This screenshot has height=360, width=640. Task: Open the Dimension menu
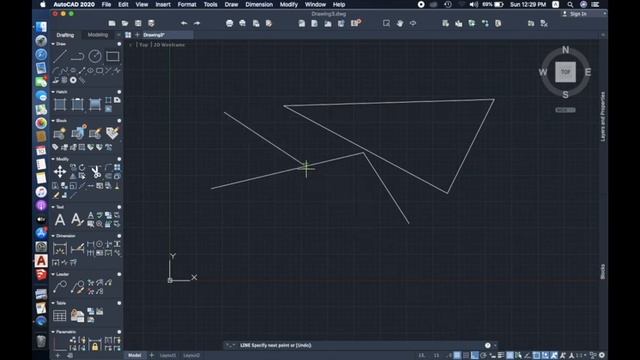click(259, 4)
